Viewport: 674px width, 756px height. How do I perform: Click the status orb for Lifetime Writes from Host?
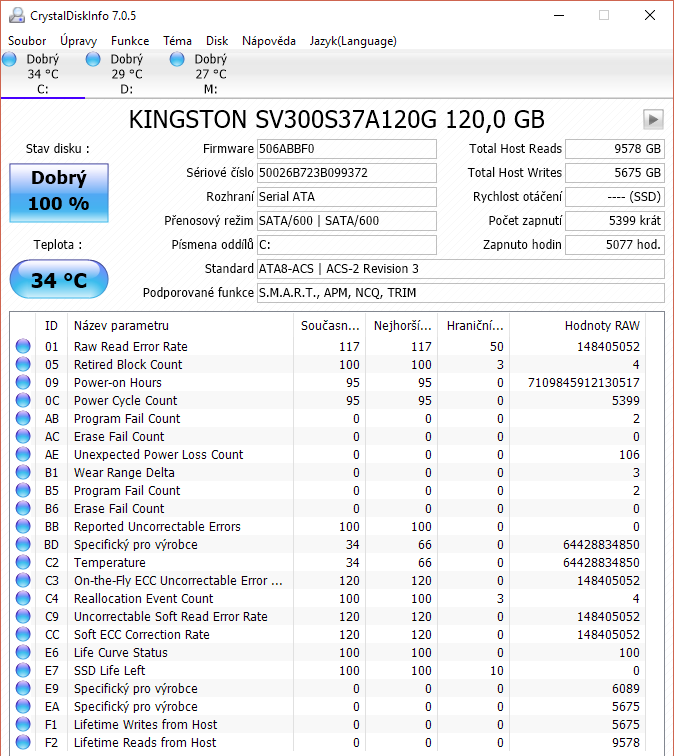(x=23, y=724)
